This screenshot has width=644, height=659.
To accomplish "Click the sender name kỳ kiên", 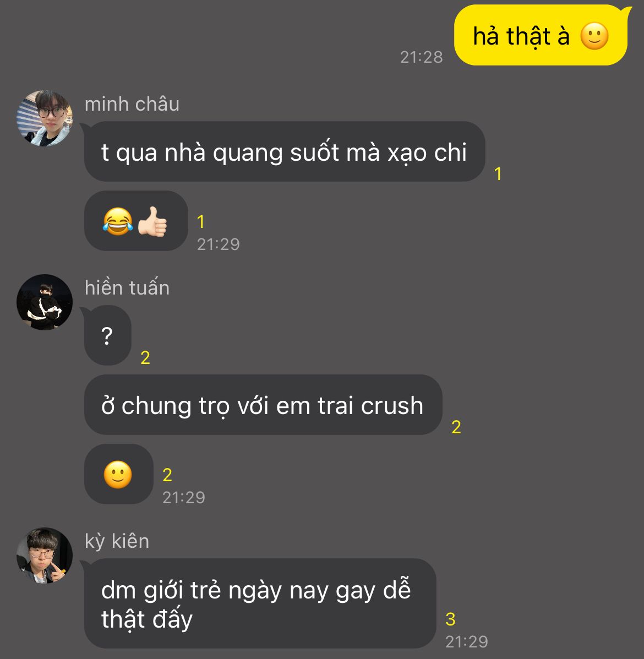I will [x=117, y=541].
